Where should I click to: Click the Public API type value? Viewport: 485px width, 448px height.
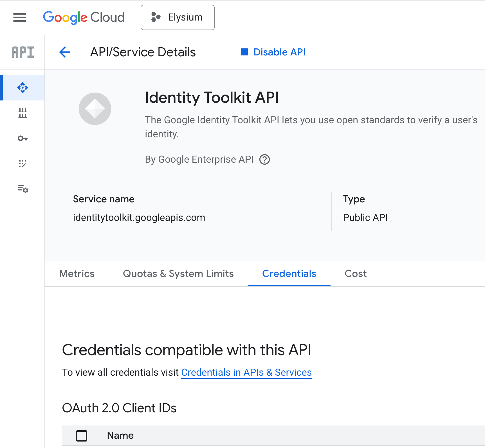tap(365, 218)
